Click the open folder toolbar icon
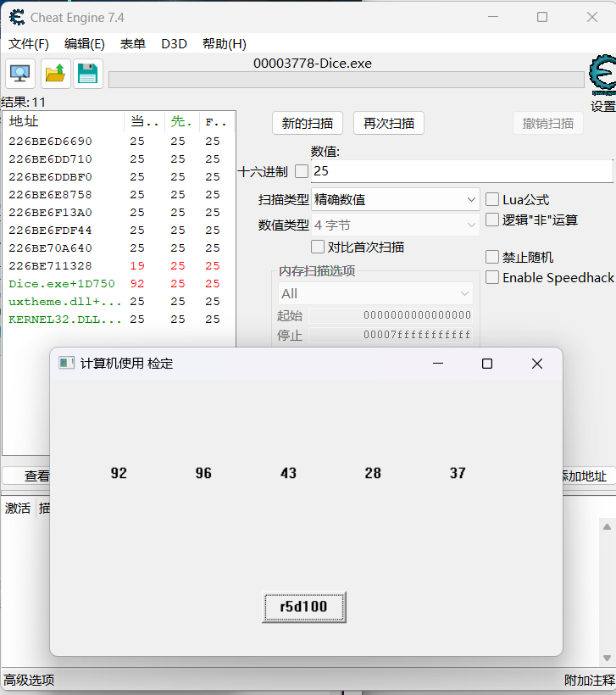 click(55, 74)
